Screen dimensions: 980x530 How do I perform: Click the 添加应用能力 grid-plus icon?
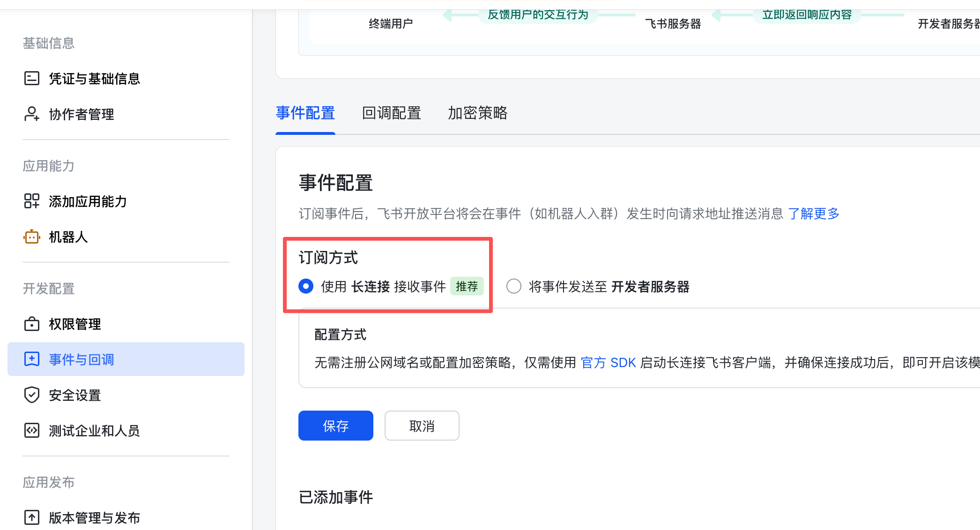[x=31, y=201]
